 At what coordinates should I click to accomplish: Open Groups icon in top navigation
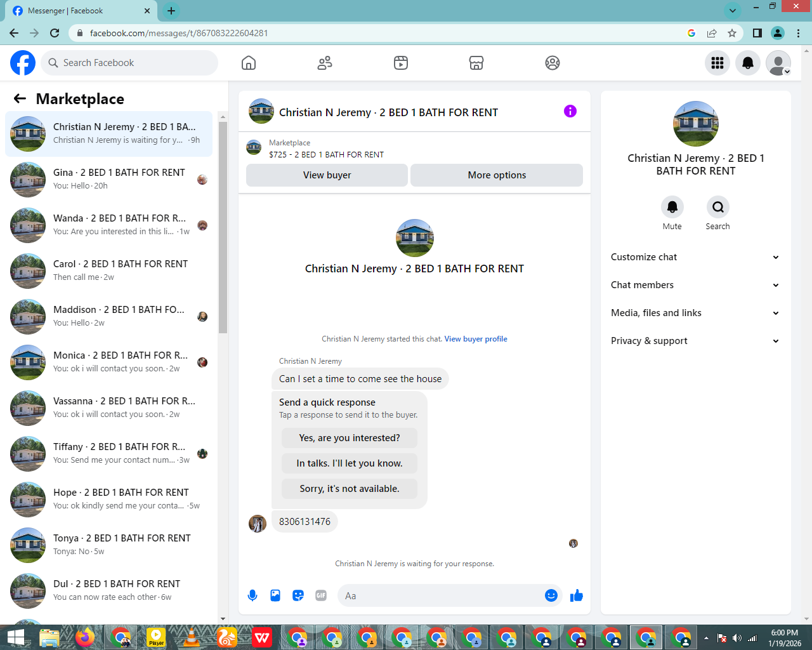553,63
